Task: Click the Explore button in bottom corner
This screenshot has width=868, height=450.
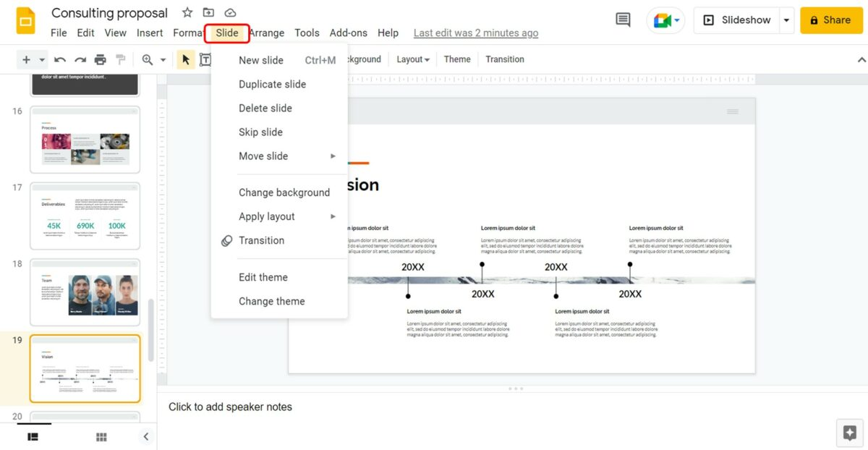Action: [850, 433]
